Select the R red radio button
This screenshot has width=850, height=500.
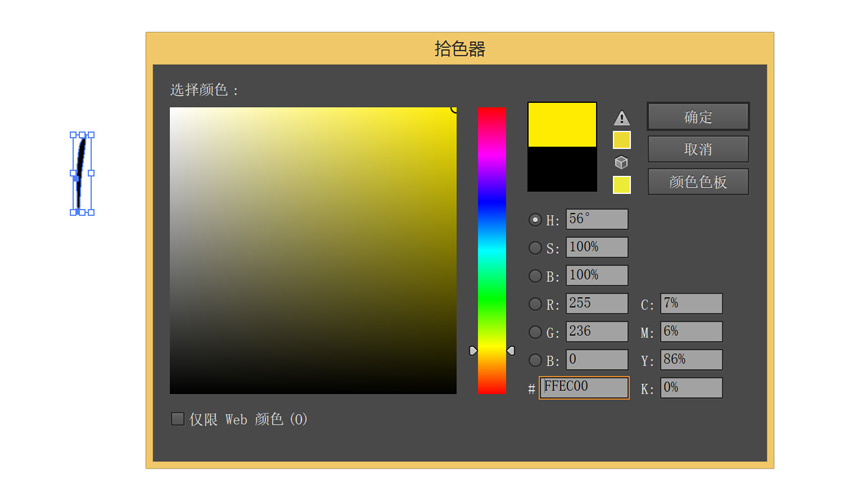point(535,304)
